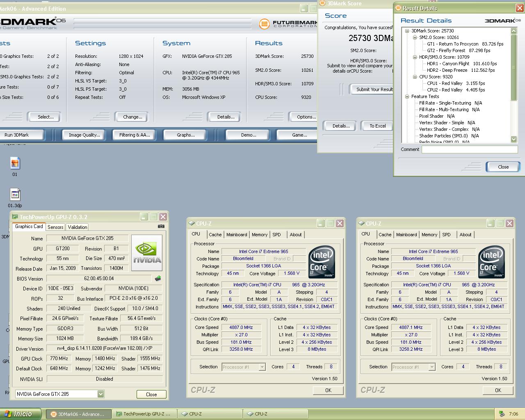Click the NVIDIA logo in GPU-Z
The image size is (525, 420).
pyautogui.click(x=147, y=253)
